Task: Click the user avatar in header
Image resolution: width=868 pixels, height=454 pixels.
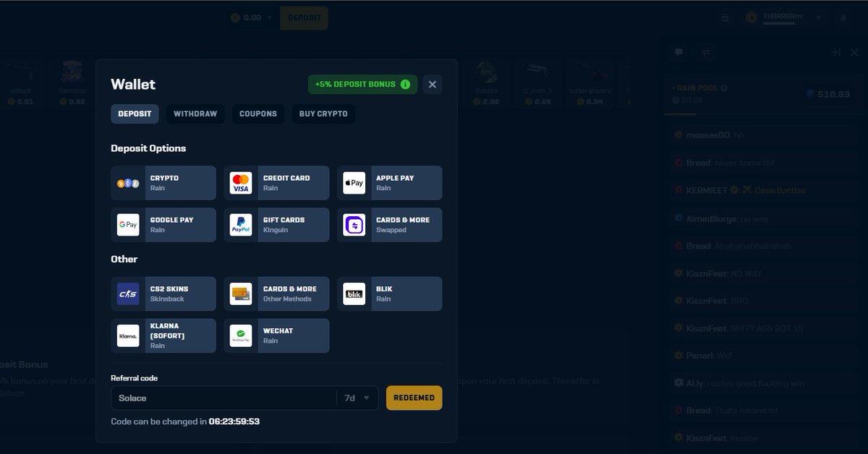Action: point(752,18)
